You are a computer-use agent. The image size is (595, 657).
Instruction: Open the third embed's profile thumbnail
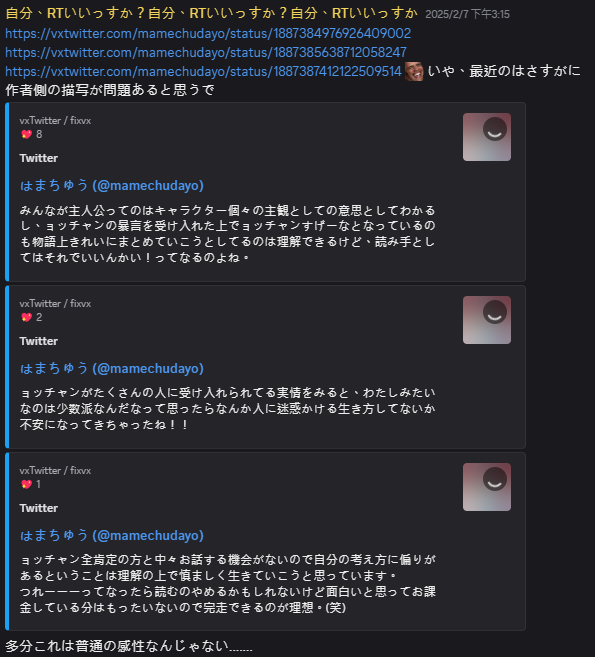[x=486, y=487]
